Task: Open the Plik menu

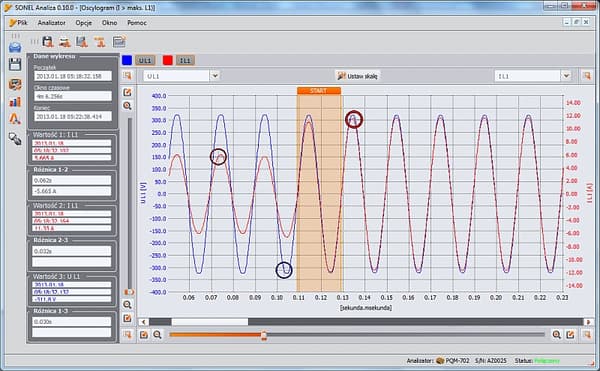Action: click(x=18, y=23)
